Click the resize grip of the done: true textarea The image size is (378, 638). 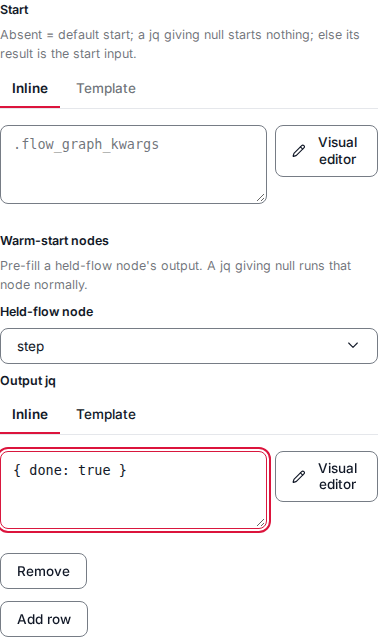click(261, 523)
